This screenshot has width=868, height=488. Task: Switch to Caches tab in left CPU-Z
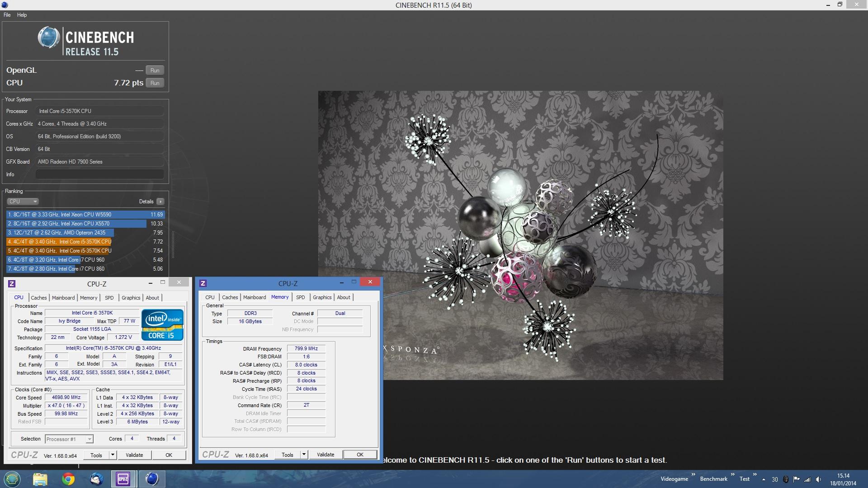click(x=39, y=298)
